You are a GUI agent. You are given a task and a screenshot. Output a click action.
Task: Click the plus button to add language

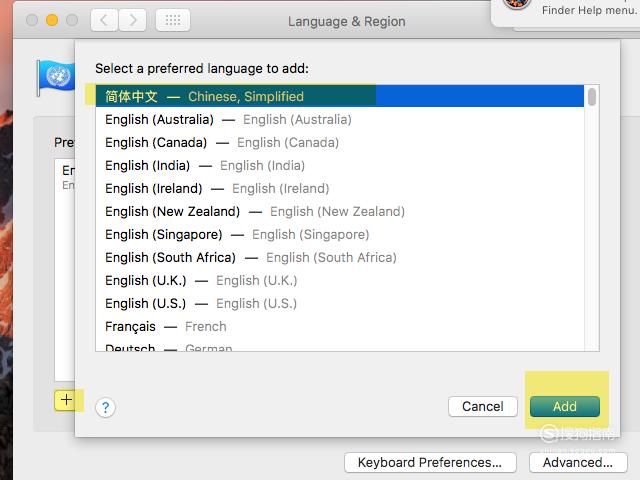(66, 400)
